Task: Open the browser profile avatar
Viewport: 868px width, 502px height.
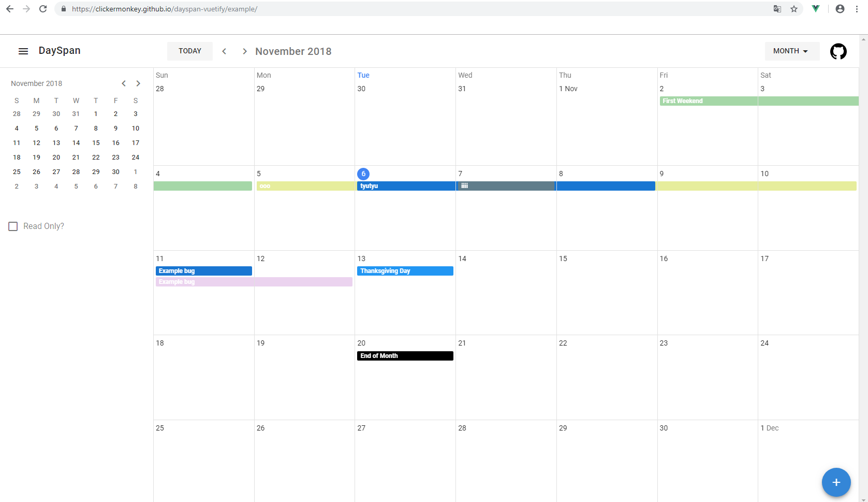Action: (840, 9)
